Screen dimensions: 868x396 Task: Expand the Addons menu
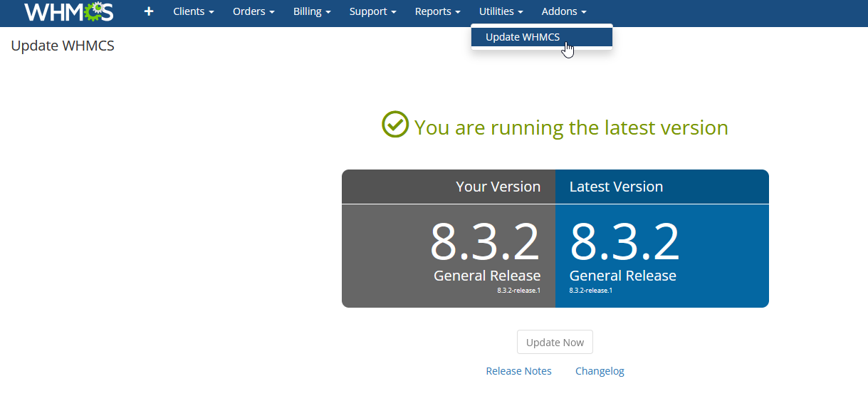[564, 12]
